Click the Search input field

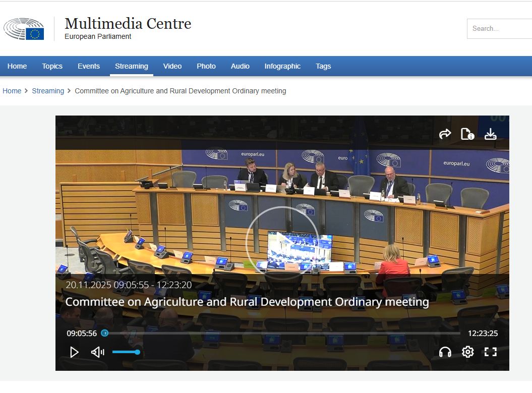click(x=499, y=29)
